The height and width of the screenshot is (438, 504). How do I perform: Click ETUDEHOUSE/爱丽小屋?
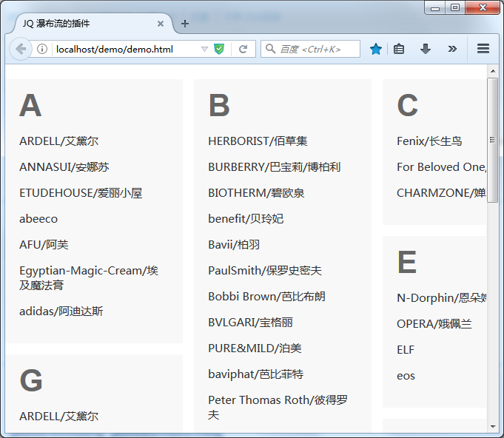coord(81,193)
